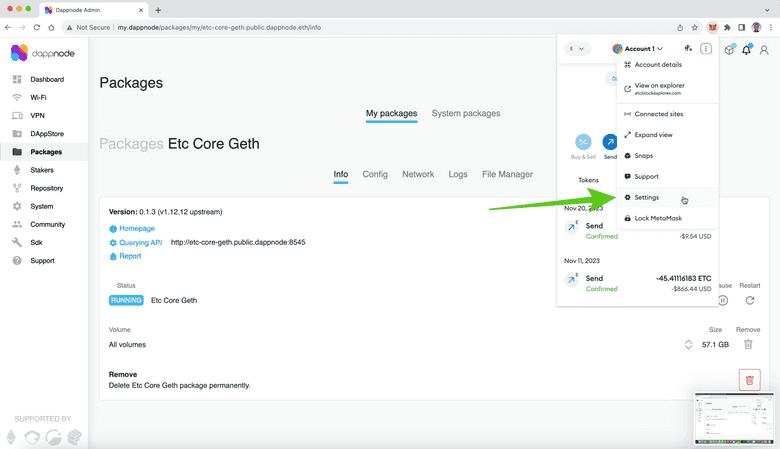Screen dimensions: 780x449
Task: Expand the Account 1 selector dropdown
Action: pyautogui.click(x=639, y=48)
